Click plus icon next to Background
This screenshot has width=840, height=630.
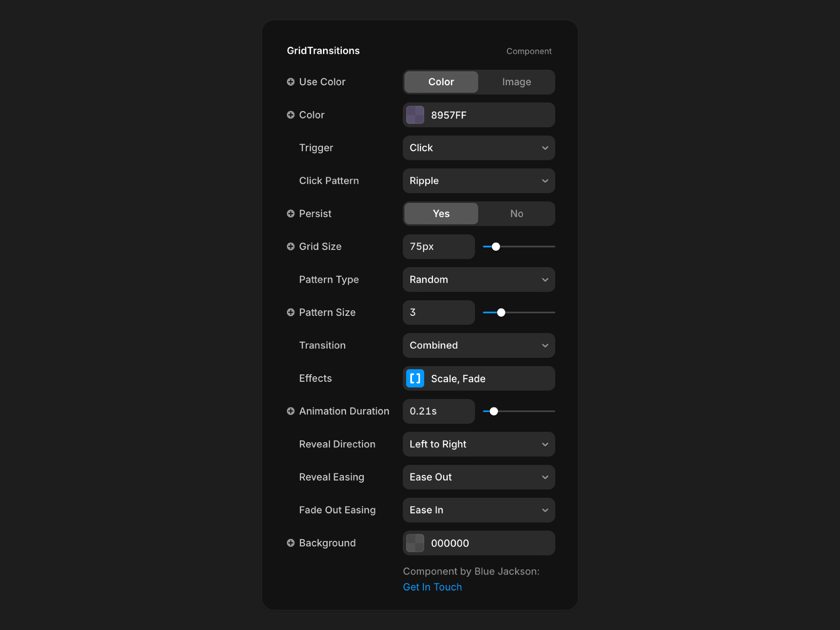pyautogui.click(x=290, y=543)
